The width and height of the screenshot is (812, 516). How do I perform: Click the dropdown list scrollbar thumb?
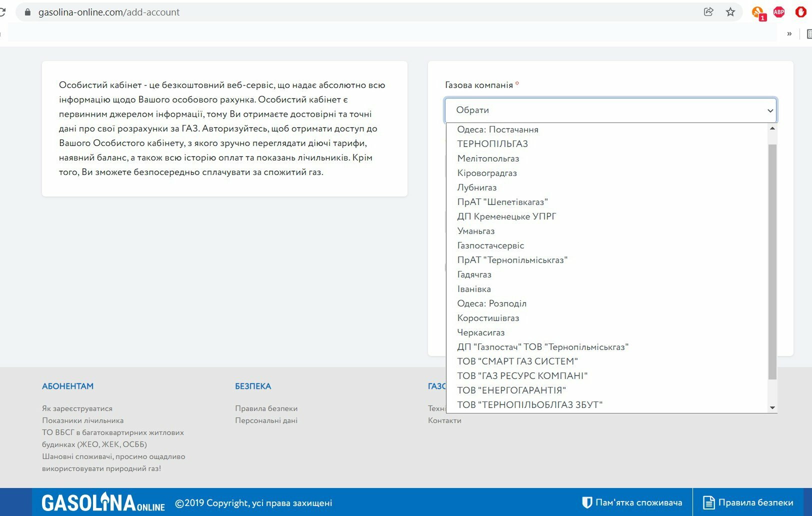772,261
